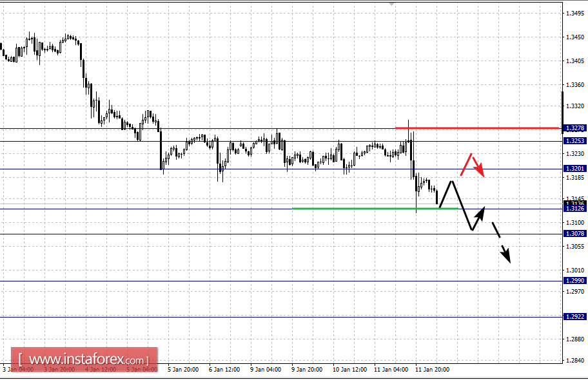Click the 1.2880 price axis value
588x380 pixels.
click(575, 339)
